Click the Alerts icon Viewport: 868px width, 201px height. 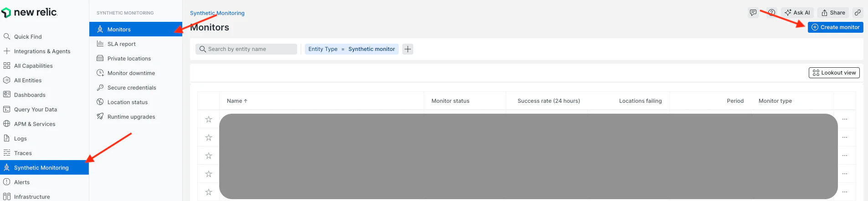pos(7,182)
